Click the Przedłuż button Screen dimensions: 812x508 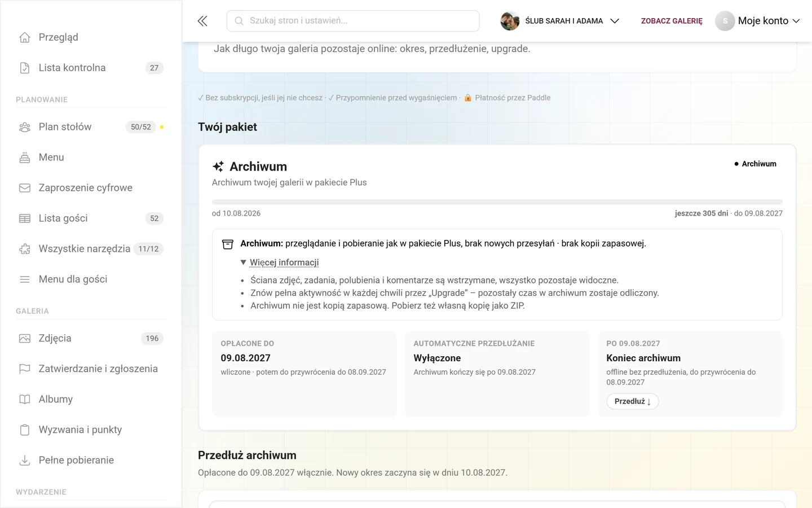(633, 401)
